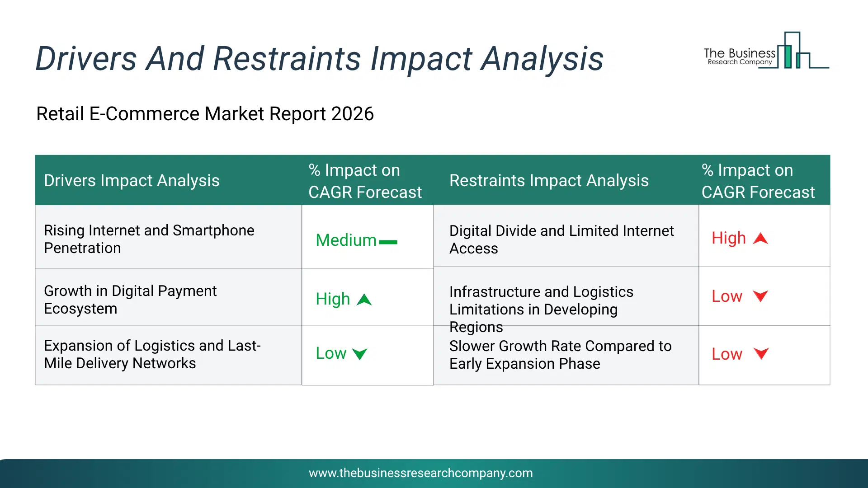Open the www.thebusinessresearchcompany.com link
Image resolution: width=868 pixels, height=488 pixels.
click(x=421, y=473)
